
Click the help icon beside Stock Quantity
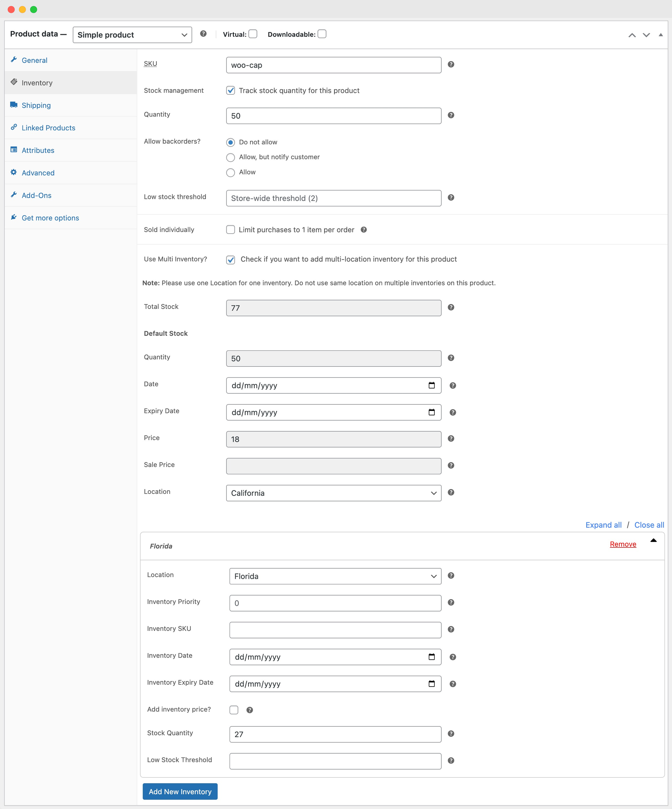[451, 734]
